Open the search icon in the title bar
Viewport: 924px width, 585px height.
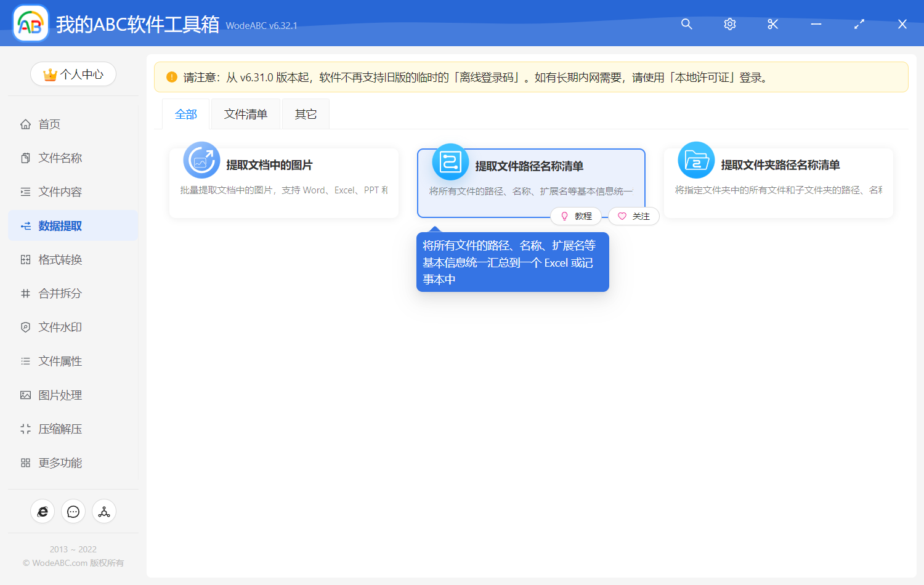[x=686, y=24]
